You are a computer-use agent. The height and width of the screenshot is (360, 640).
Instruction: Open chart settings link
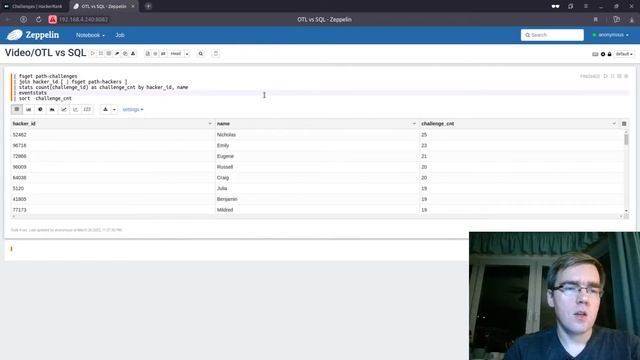(133, 109)
